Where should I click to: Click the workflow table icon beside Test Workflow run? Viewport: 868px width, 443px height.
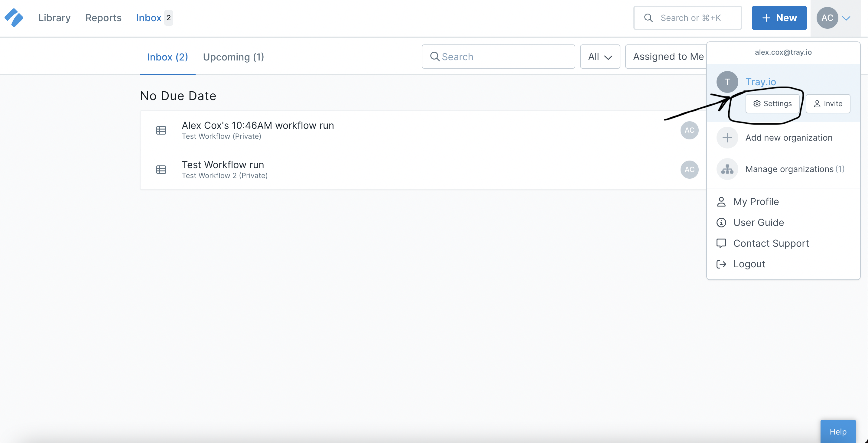coord(161,170)
